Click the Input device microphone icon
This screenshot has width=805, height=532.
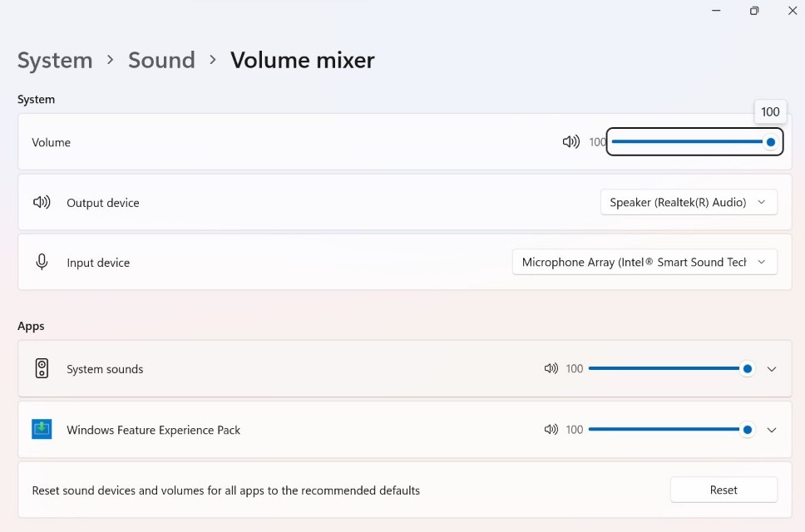click(x=42, y=262)
